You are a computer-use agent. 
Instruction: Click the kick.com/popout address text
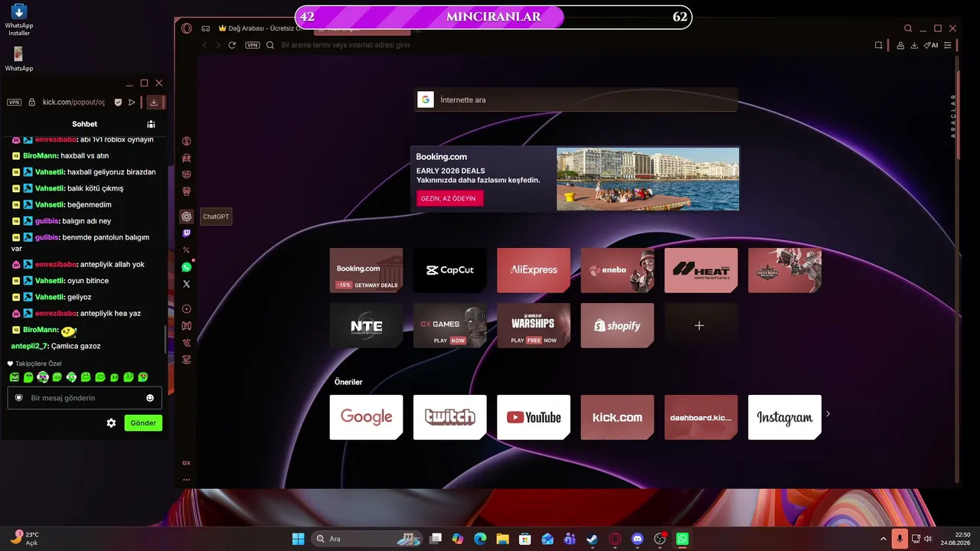tap(73, 102)
